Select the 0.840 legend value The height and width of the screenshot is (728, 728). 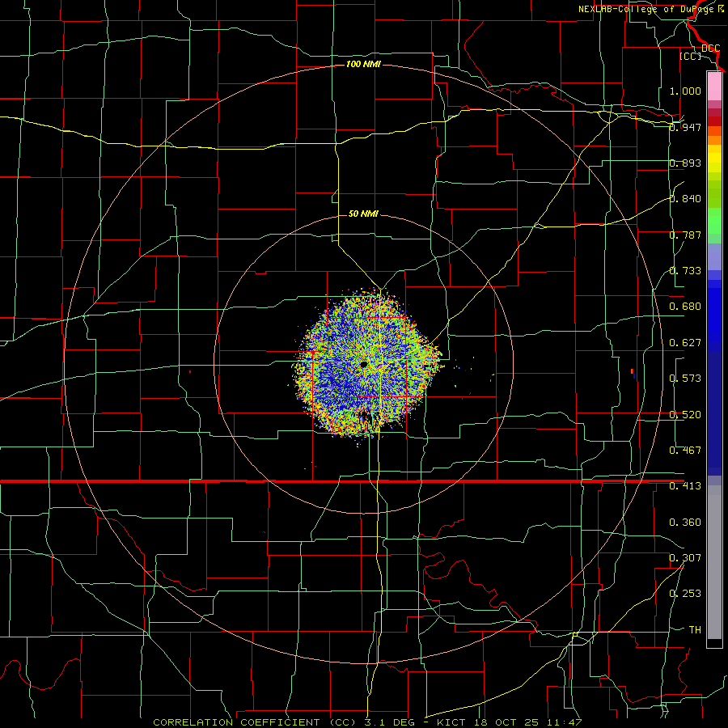(x=685, y=199)
